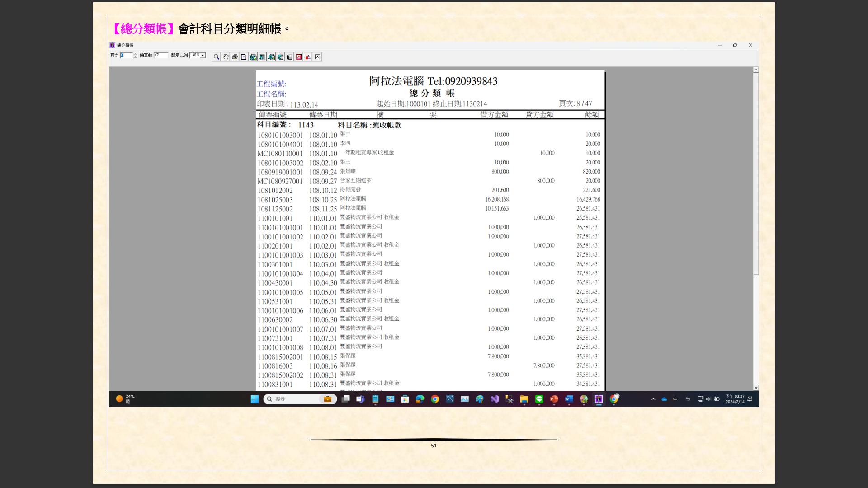Click voucher number 1081125002
The height and width of the screenshot is (488, 868).
pos(275,209)
